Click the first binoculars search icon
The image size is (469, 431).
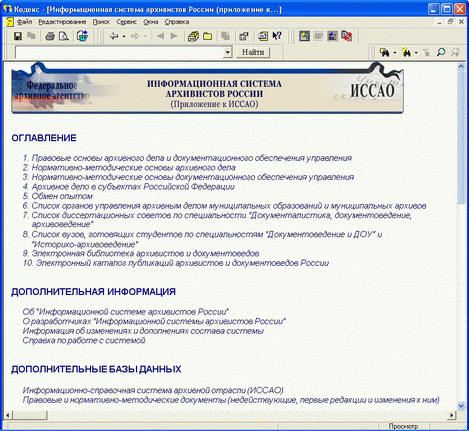pos(385,52)
